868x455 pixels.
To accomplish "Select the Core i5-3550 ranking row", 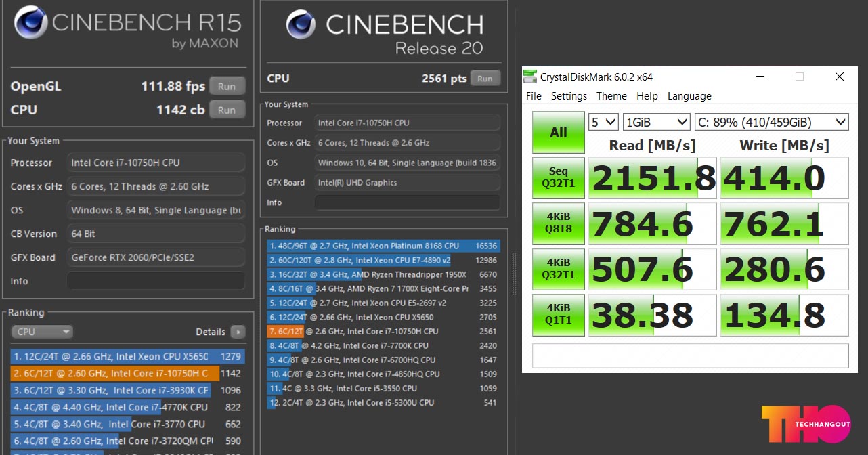I will [x=383, y=388].
